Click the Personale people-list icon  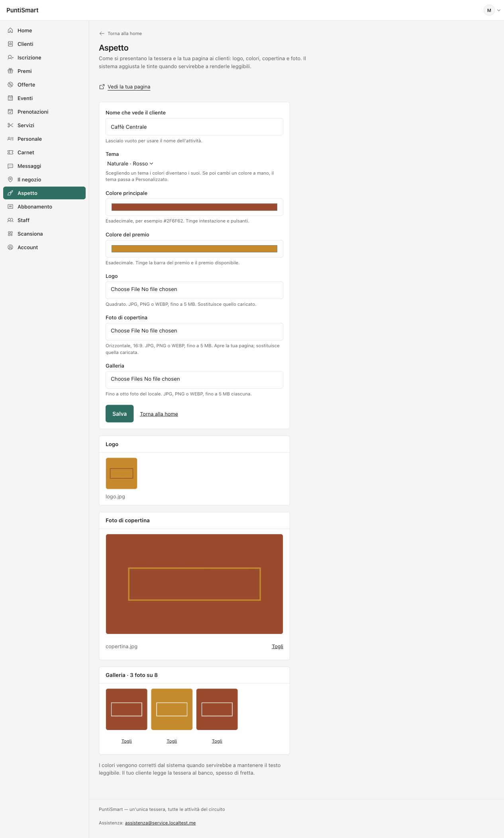(10, 139)
